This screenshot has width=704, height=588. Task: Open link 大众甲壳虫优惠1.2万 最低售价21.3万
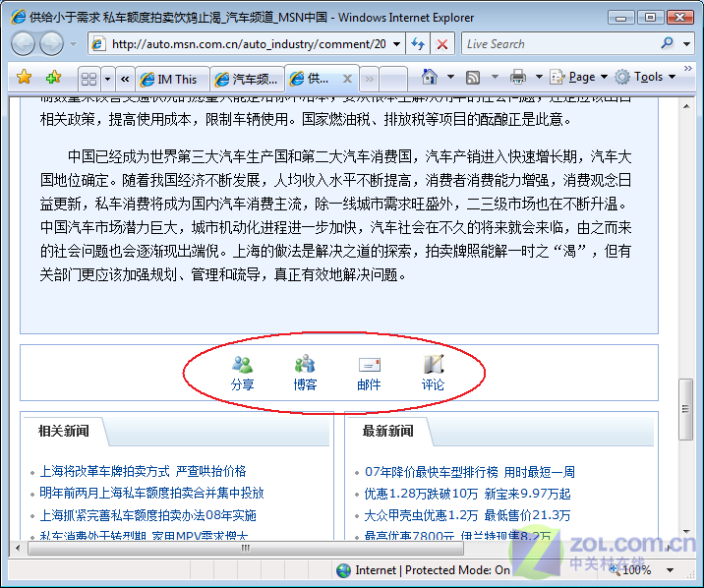coord(467,515)
